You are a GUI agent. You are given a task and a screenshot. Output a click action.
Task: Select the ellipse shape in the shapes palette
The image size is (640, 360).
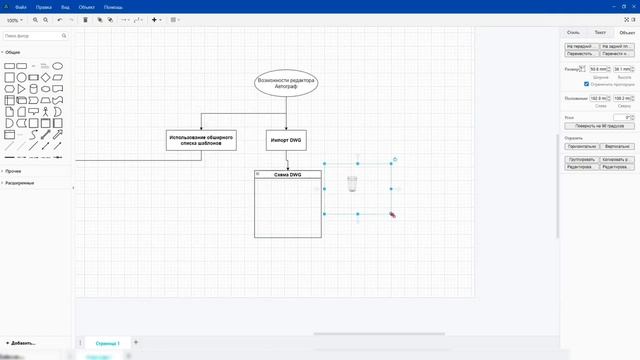(x=58, y=66)
